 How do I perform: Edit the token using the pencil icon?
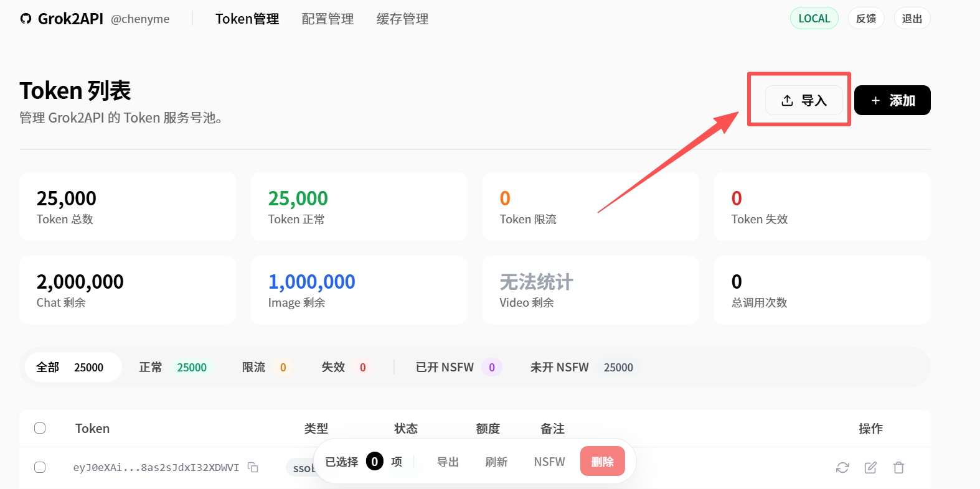870,467
